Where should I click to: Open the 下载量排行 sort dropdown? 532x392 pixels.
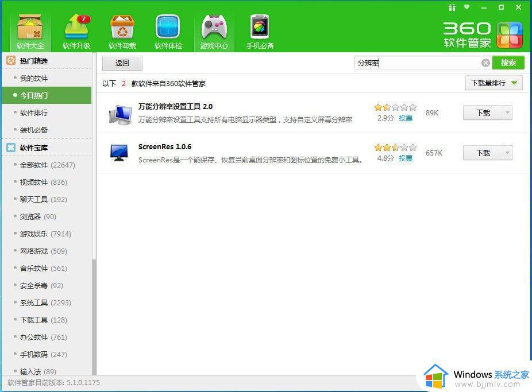494,83
